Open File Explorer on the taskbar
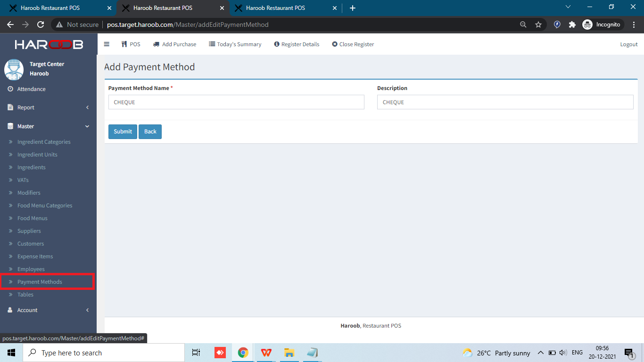 (289, 353)
